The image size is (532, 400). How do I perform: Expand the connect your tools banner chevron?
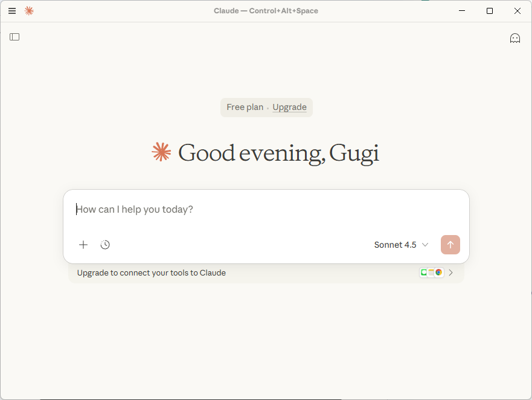point(450,273)
